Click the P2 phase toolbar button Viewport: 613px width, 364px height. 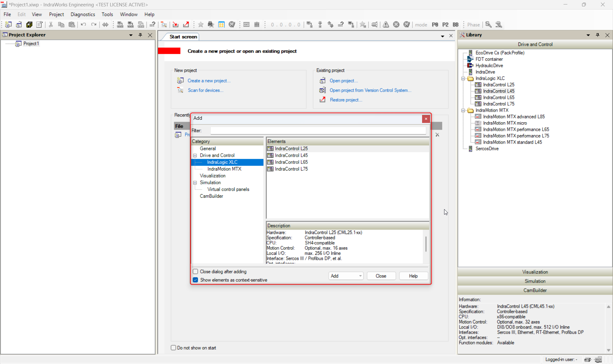pos(445,25)
